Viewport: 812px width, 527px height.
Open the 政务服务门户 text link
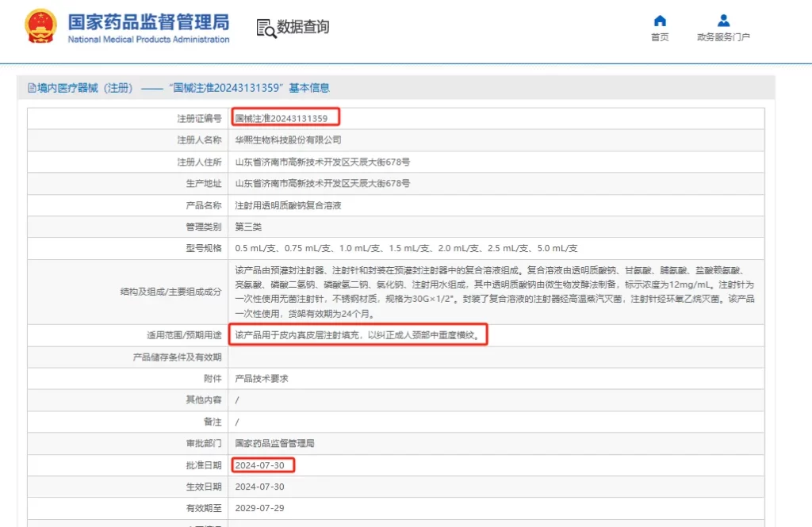(723, 37)
